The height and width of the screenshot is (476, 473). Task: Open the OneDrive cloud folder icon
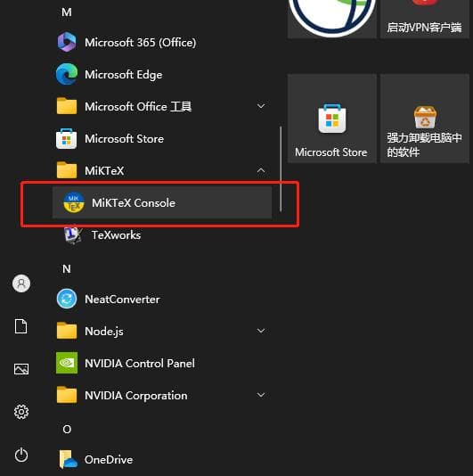pos(68,459)
